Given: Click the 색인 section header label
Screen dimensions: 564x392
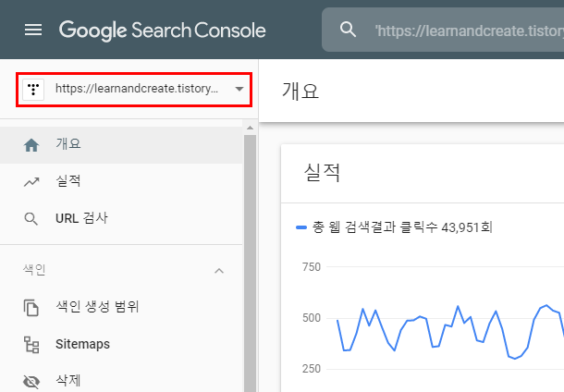Looking at the screenshot, I should point(34,269).
